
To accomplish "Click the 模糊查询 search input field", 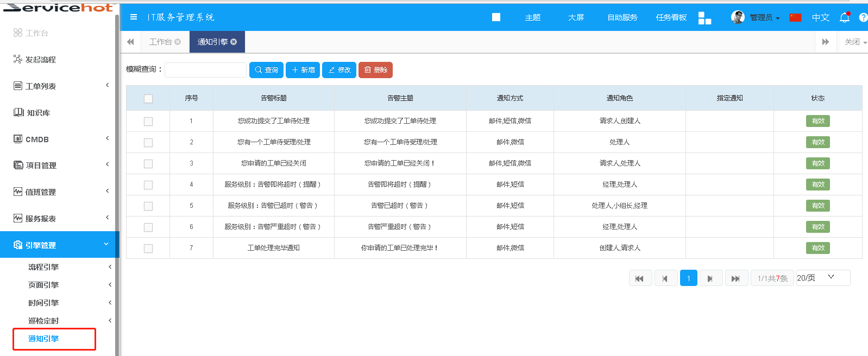I will [x=205, y=70].
